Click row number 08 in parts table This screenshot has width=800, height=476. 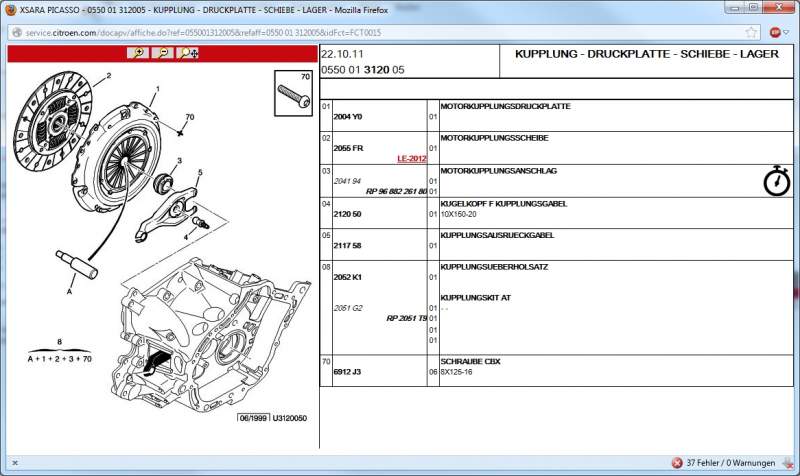(x=326, y=267)
